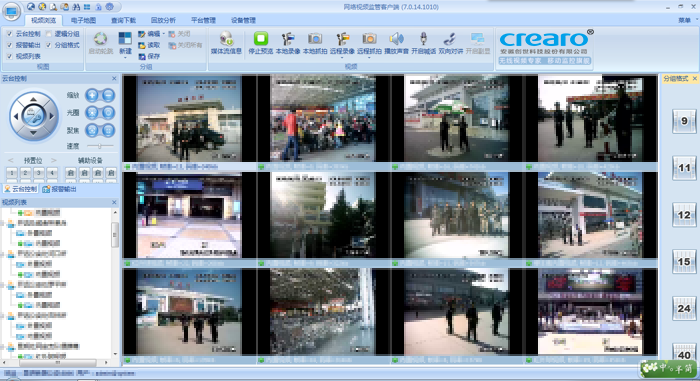
Task: Switch to the 电子地图 tab
Action: (x=83, y=20)
